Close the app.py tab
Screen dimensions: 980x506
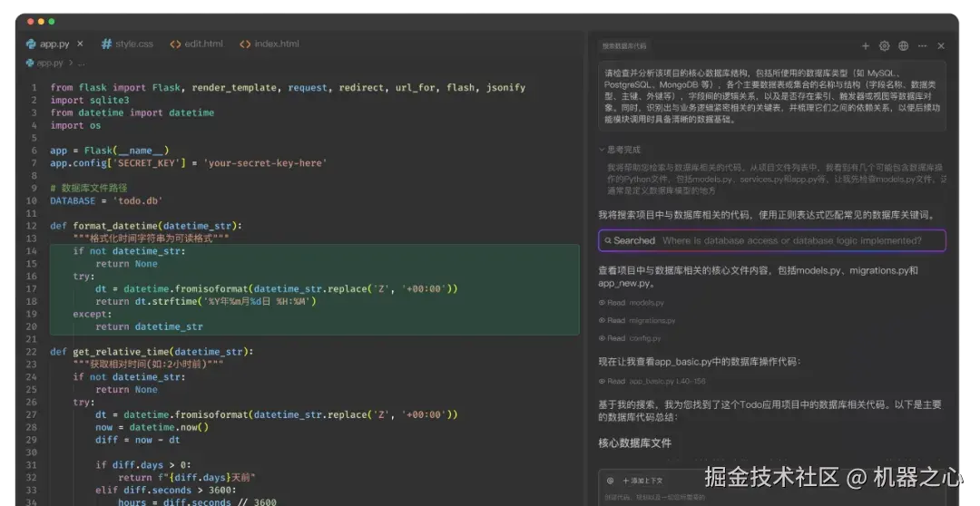[x=80, y=44]
